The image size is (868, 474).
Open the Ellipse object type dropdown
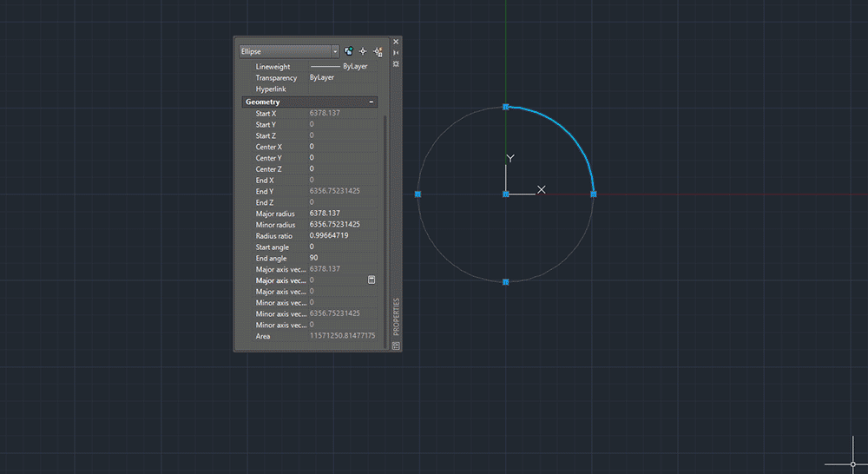pos(335,51)
